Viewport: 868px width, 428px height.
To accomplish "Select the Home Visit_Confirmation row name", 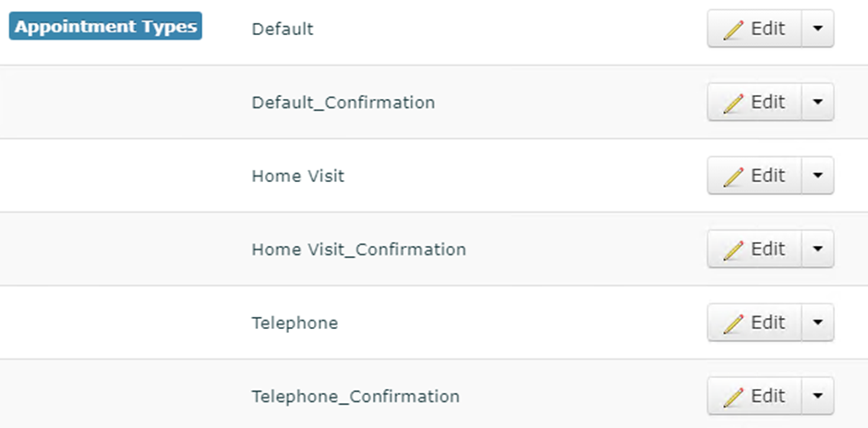I will pyautogui.click(x=358, y=250).
